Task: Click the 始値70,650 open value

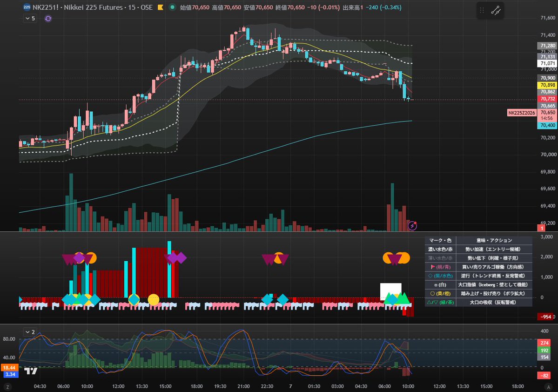Action: 195,7
